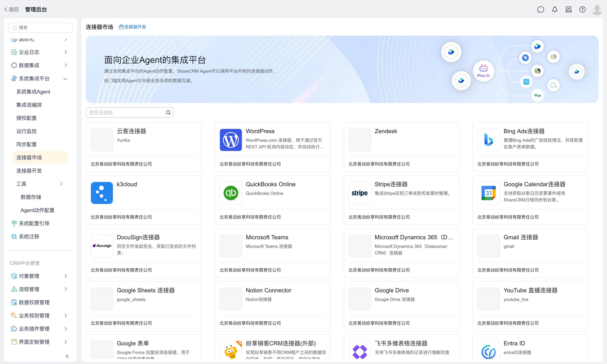Viewport: 607px width, 364px height.
Task: Expand the 对象管理 menu chevron
Action: pyautogui.click(x=65, y=276)
